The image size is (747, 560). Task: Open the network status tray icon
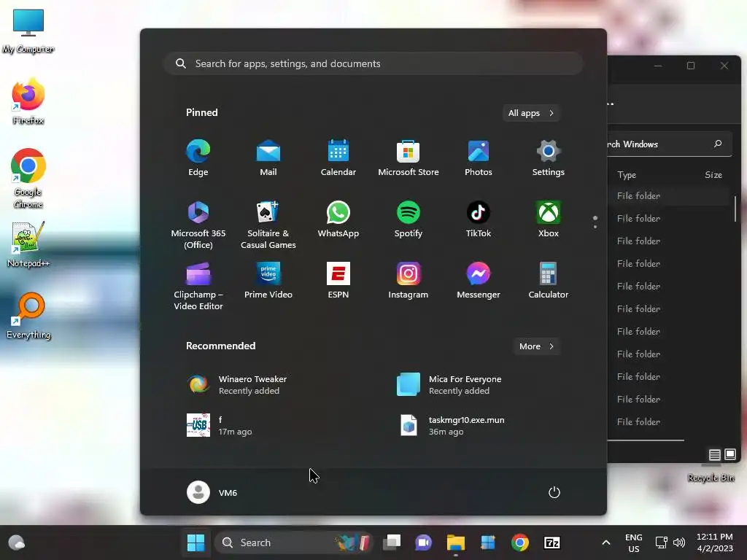tap(661, 542)
